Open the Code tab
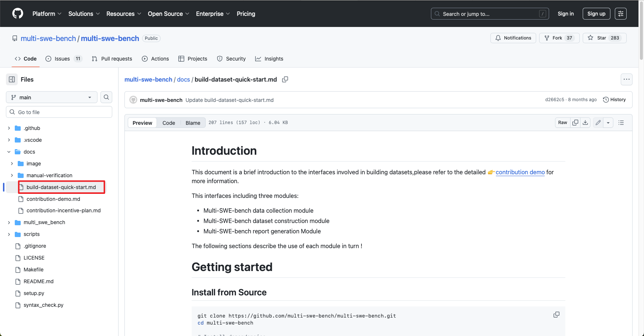644x336 pixels. pos(25,59)
